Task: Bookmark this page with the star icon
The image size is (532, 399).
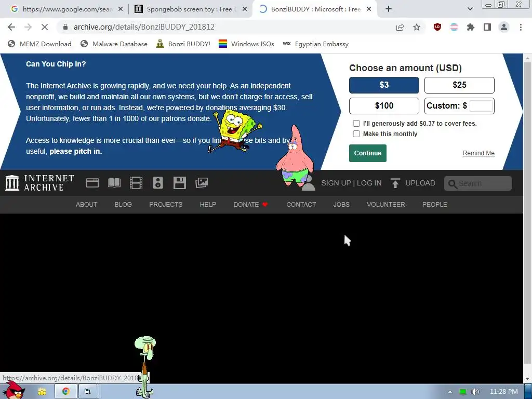Action: pyautogui.click(x=417, y=27)
